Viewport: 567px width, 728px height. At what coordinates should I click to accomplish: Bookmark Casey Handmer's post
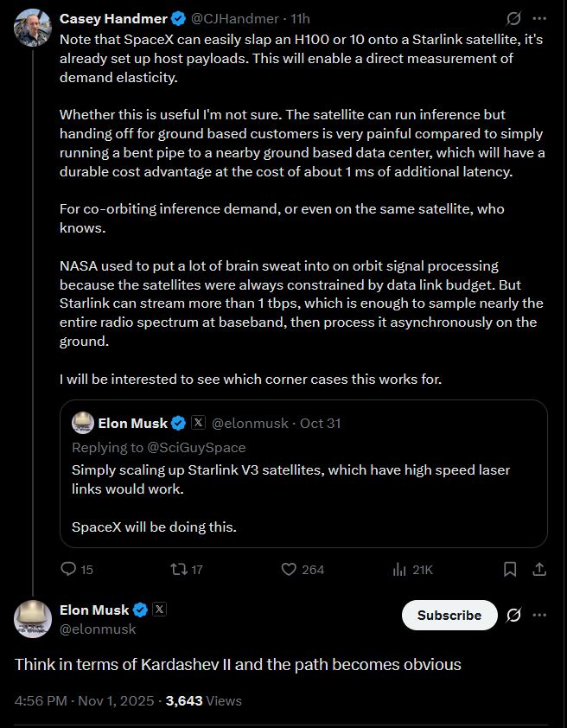[x=510, y=569]
